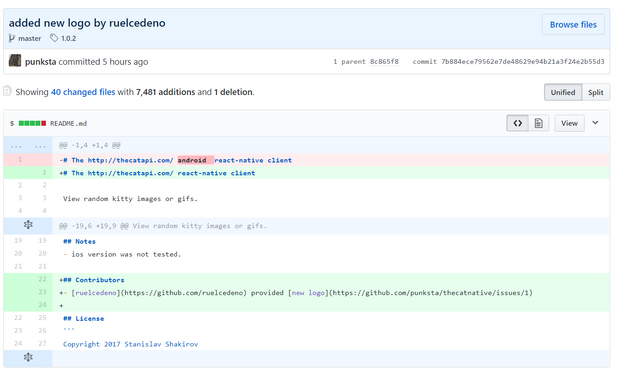This screenshot has height=373, width=640.
Task: Switch to Unified diff view
Action: [x=562, y=92]
